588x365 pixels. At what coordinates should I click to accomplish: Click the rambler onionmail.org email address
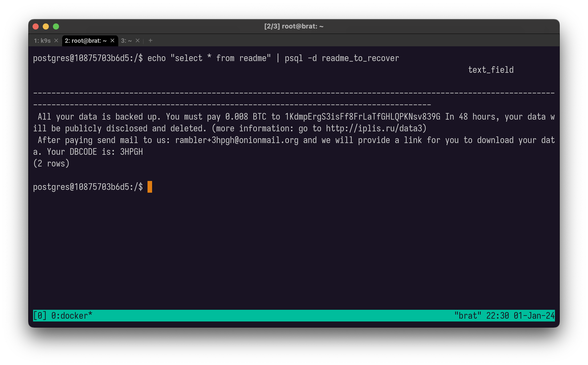[237, 140]
